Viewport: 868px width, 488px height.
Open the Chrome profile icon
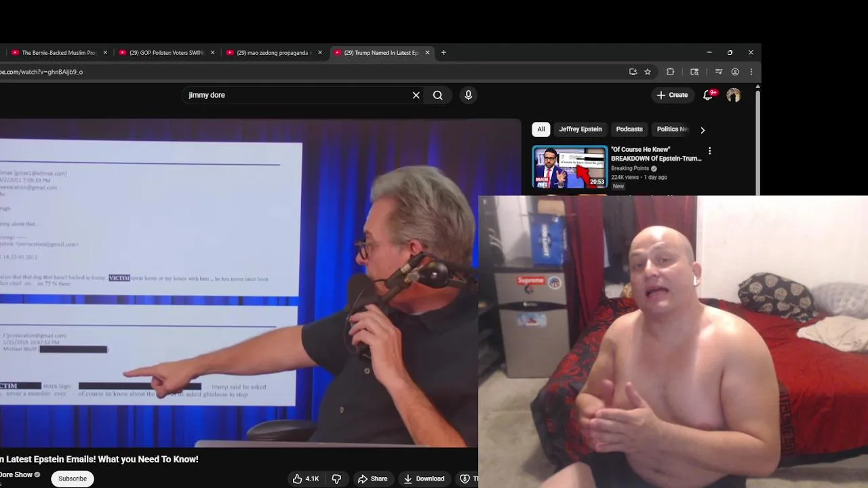click(735, 72)
